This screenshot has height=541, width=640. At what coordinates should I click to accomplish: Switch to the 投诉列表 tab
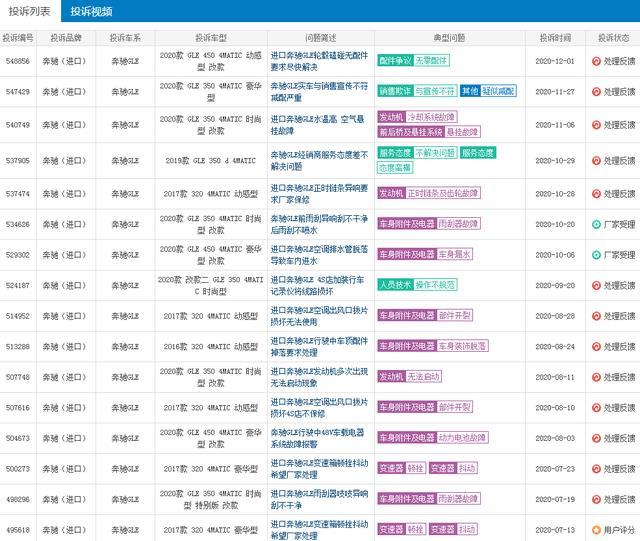click(x=30, y=11)
